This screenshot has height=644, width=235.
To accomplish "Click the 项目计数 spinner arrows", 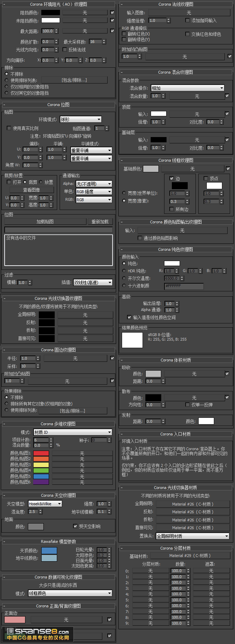I will [x=51, y=440].
